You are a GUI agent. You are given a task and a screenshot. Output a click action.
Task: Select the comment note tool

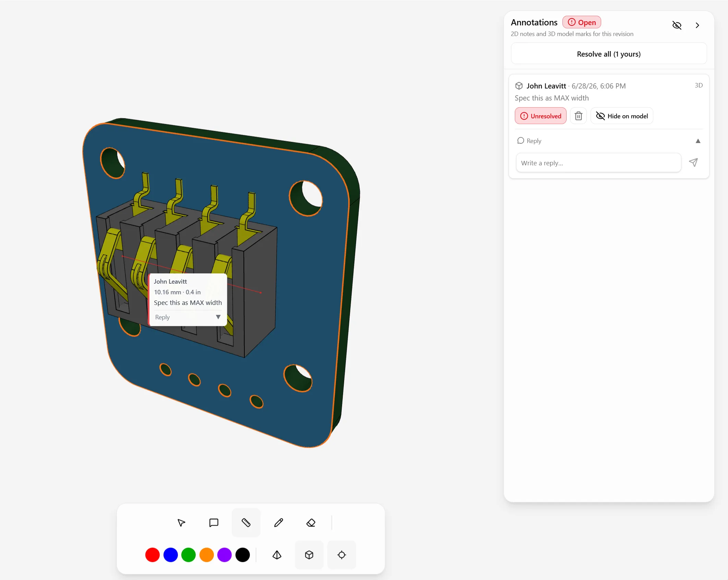(x=214, y=523)
